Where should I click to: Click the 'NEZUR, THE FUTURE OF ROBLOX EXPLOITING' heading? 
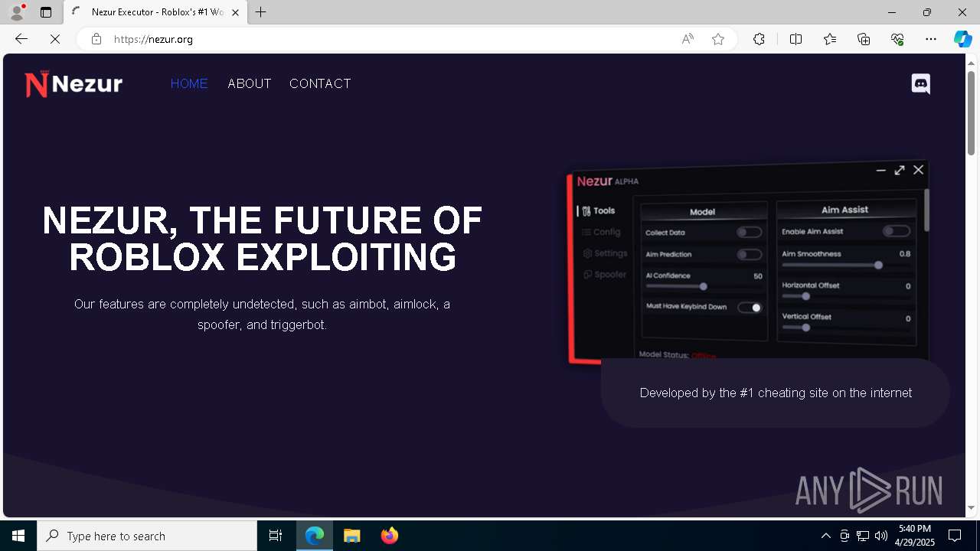[x=262, y=239]
